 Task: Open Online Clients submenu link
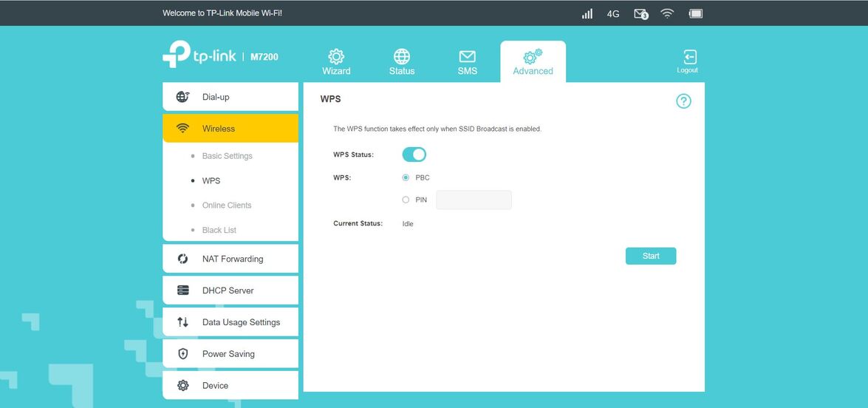[227, 205]
